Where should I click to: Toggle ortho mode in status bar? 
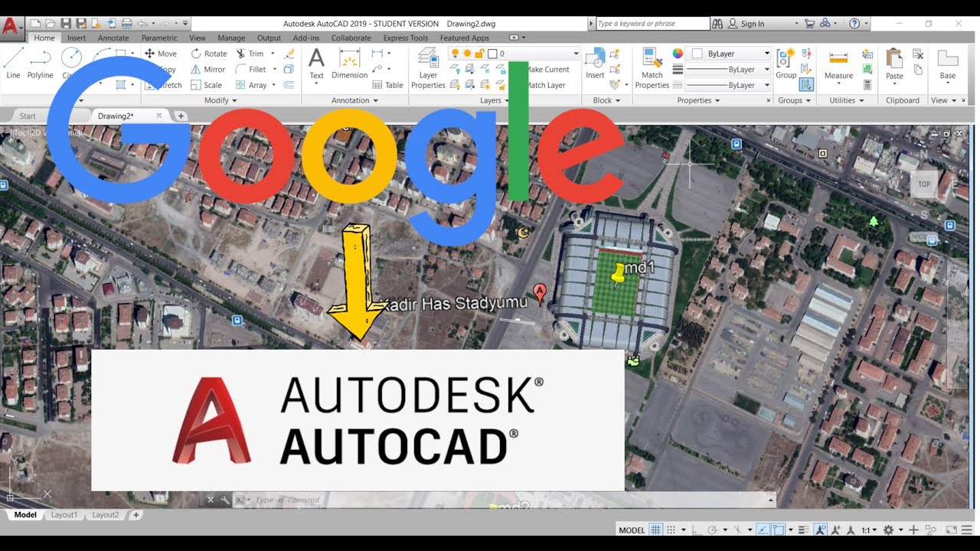point(695,530)
